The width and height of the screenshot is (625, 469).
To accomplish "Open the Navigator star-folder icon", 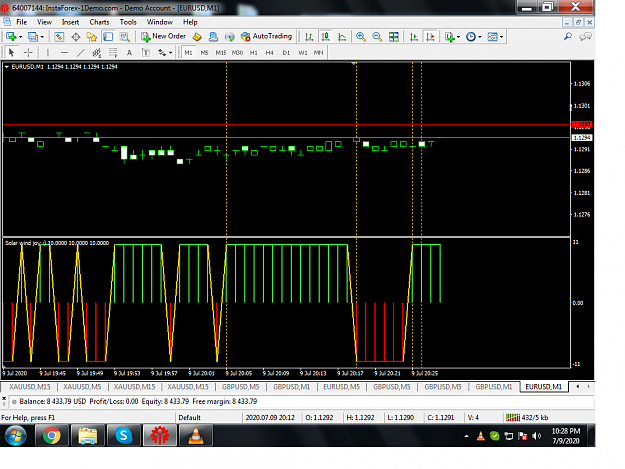I will click(92, 37).
